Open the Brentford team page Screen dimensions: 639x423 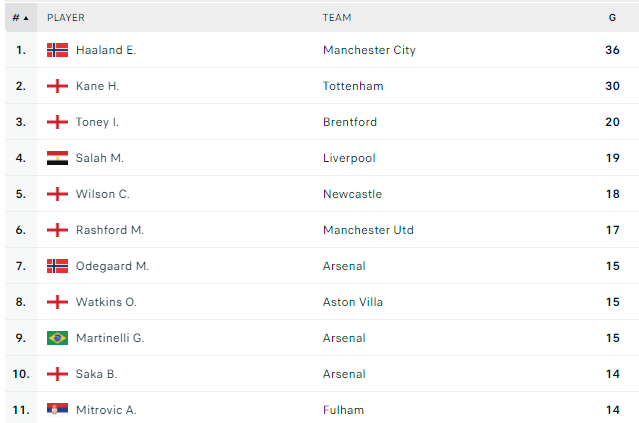point(350,122)
